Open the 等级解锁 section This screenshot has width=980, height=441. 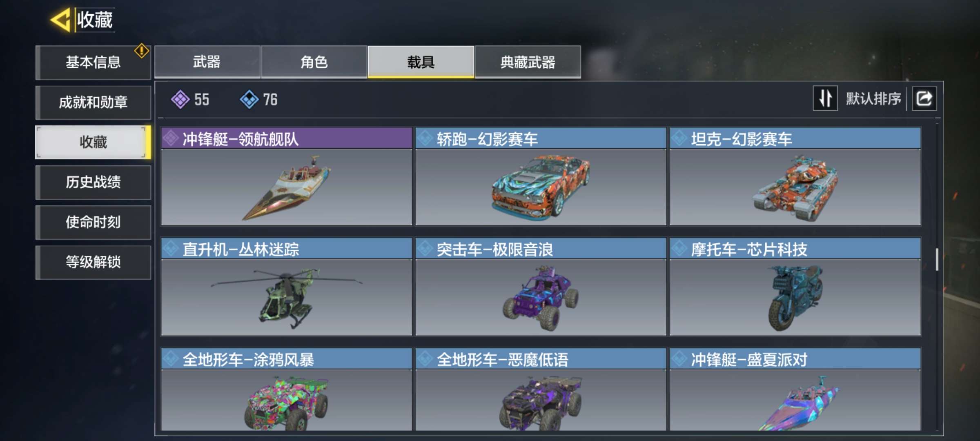pyautogui.click(x=93, y=262)
